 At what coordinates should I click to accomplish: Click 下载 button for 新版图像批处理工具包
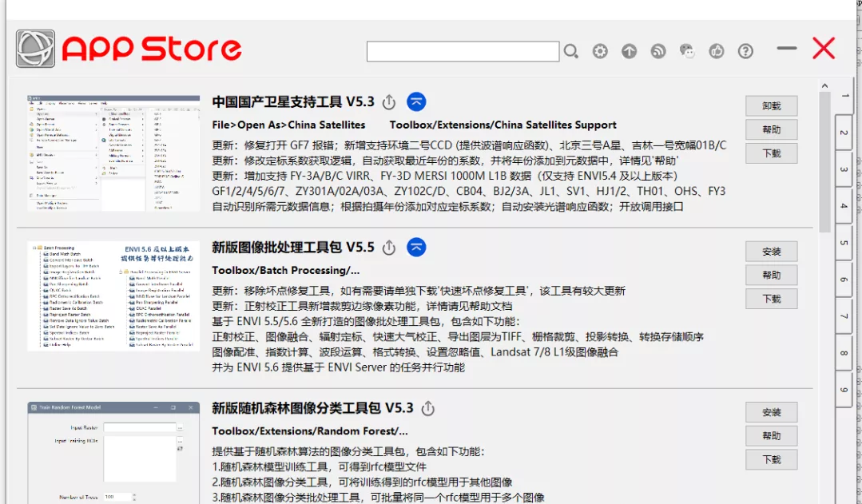pyautogui.click(x=771, y=299)
